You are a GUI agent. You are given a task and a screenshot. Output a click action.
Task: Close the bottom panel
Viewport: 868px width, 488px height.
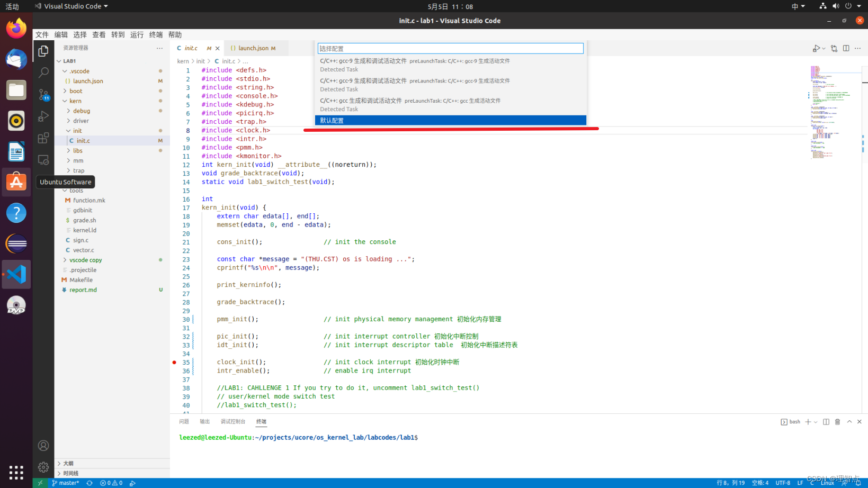(x=860, y=422)
